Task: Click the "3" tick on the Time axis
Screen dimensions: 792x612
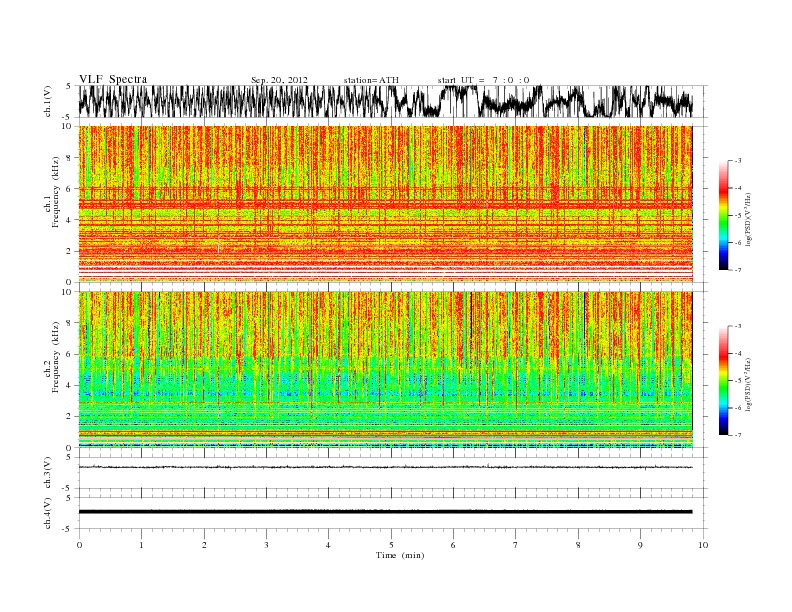Action: 266,545
